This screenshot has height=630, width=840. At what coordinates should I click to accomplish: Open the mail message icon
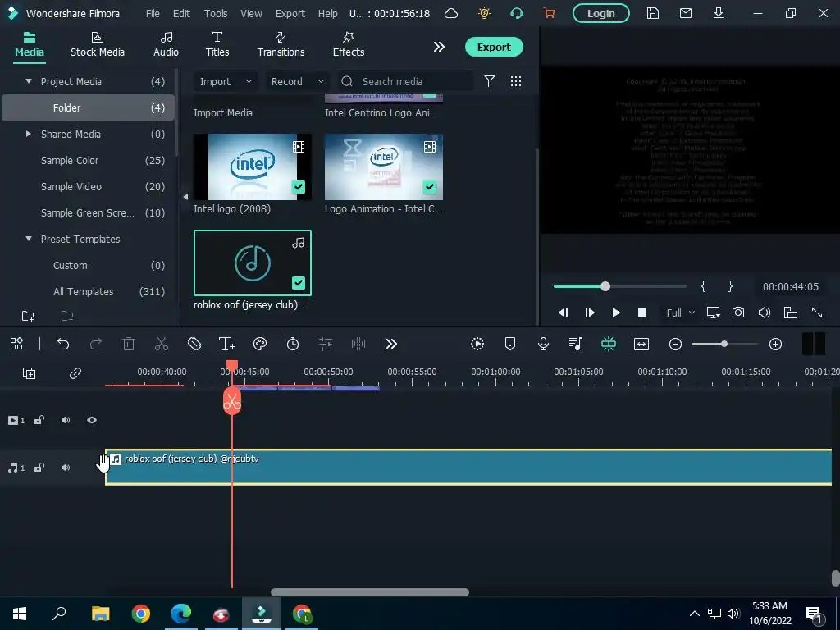pos(685,13)
